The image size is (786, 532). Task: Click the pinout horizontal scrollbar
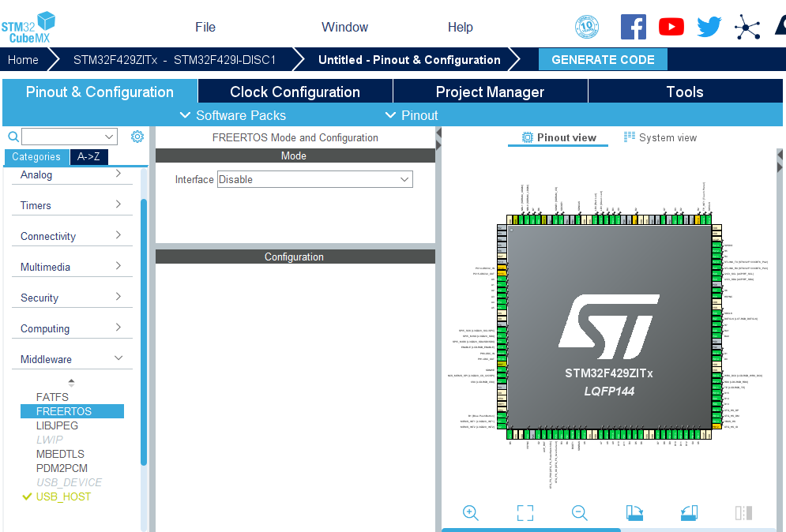(531, 530)
